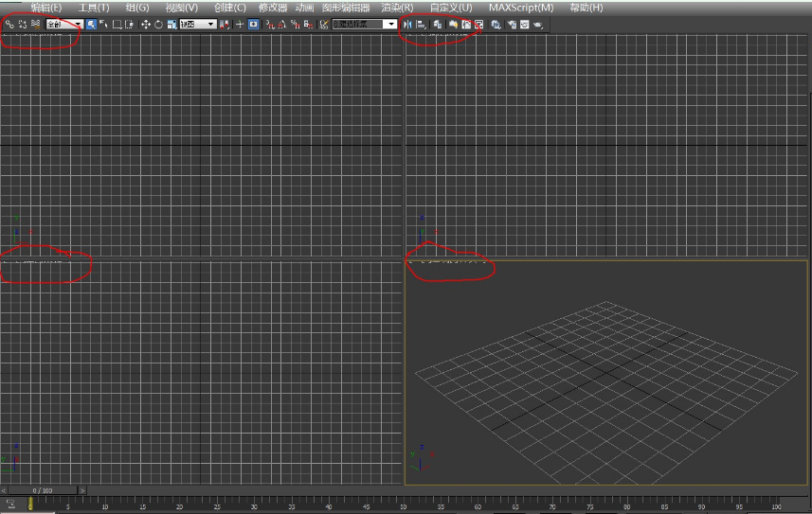Open the Schematic View
This screenshot has width=812, height=514.
coord(479,25)
